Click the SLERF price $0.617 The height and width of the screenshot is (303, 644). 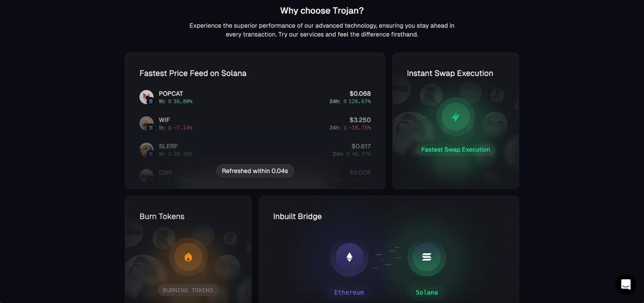(x=361, y=146)
